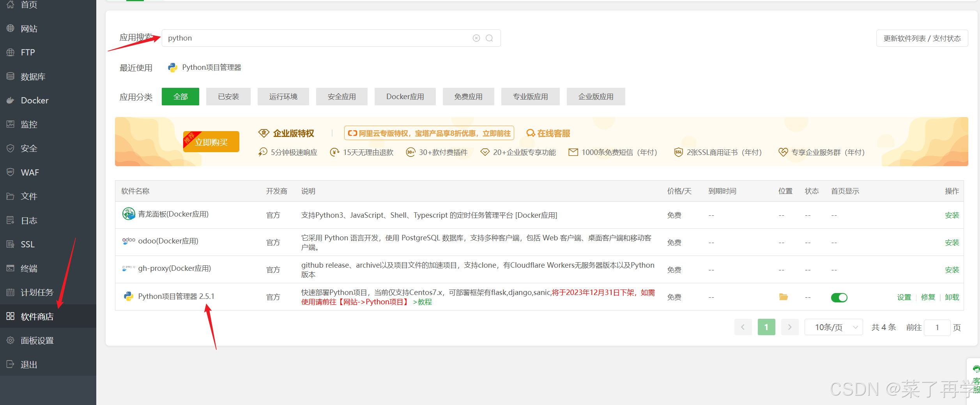Open the 10条/页 page size dropdown

[x=834, y=327]
